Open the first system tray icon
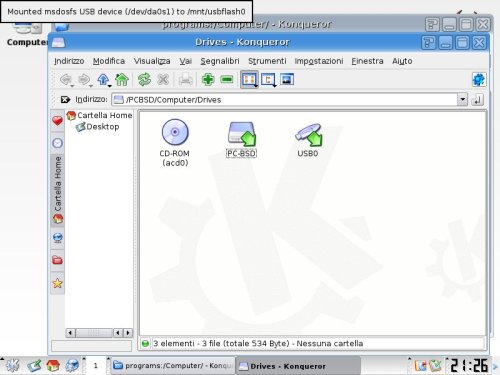The height and width of the screenshot is (375, 500). pos(420,366)
